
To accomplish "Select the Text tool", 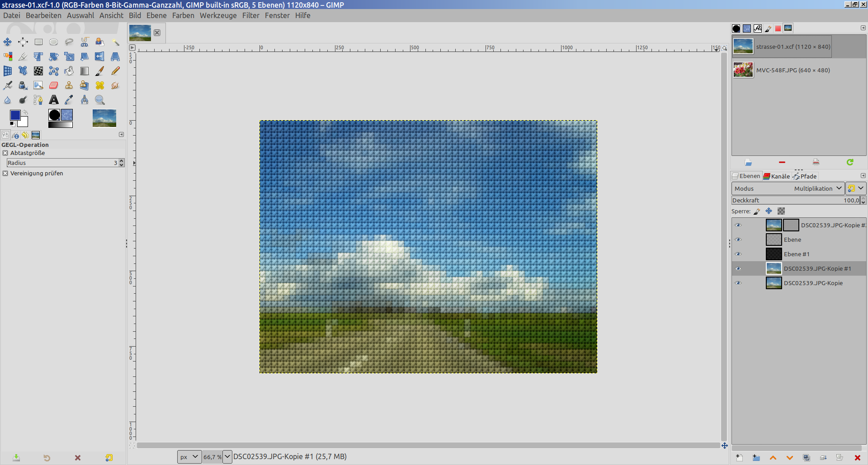I will tap(54, 100).
